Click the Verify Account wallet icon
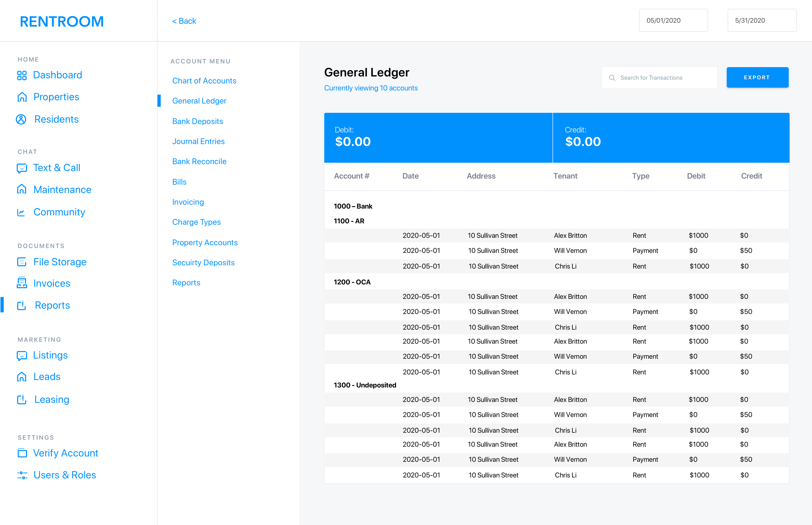The height and width of the screenshot is (525, 812). (22, 453)
